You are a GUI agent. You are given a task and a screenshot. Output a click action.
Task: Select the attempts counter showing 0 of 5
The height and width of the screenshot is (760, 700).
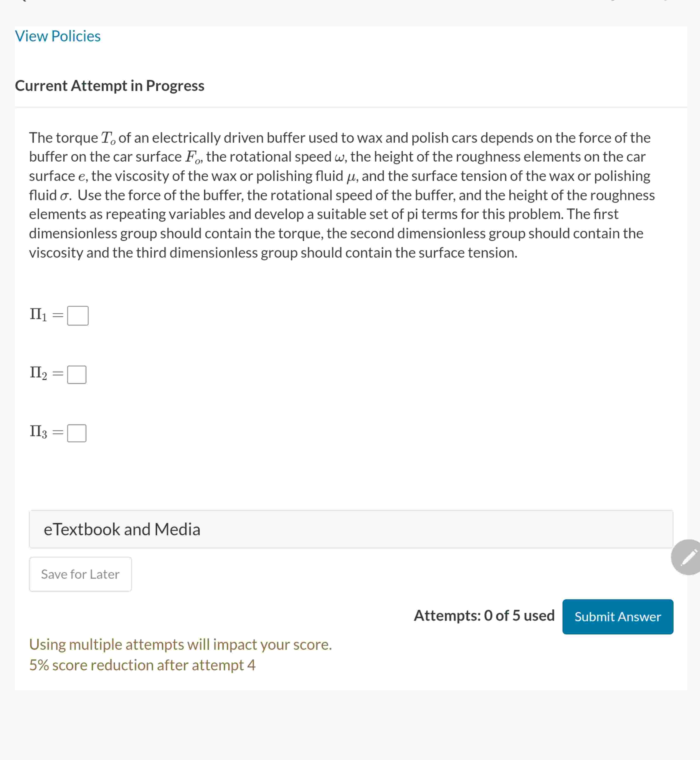[484, 616]
